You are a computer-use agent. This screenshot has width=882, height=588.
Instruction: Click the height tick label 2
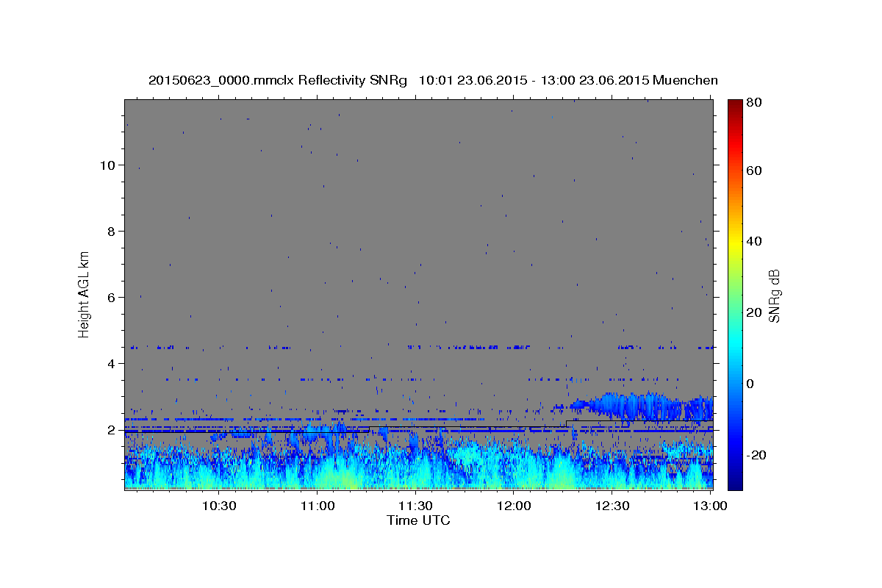tap(112, 429)
